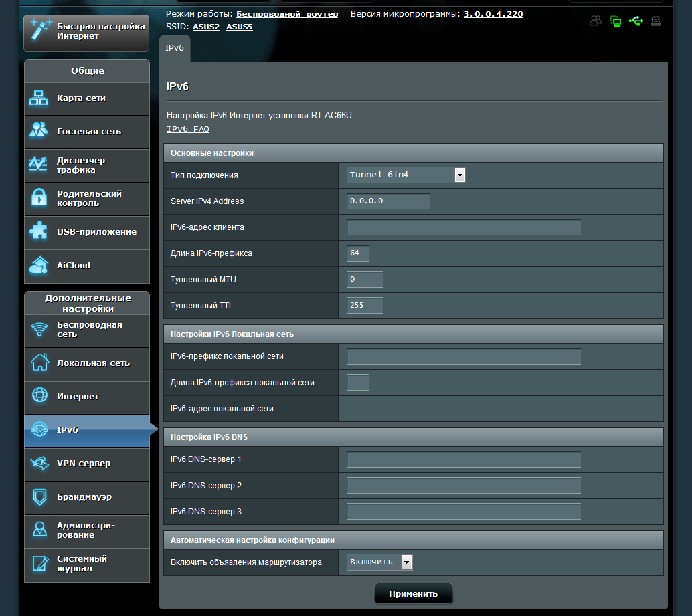The height and width of the screenshot is (616, 692).
Task: Click the AiCloud cloud icon
Action: pyautogui.click(x=39, y=265)
